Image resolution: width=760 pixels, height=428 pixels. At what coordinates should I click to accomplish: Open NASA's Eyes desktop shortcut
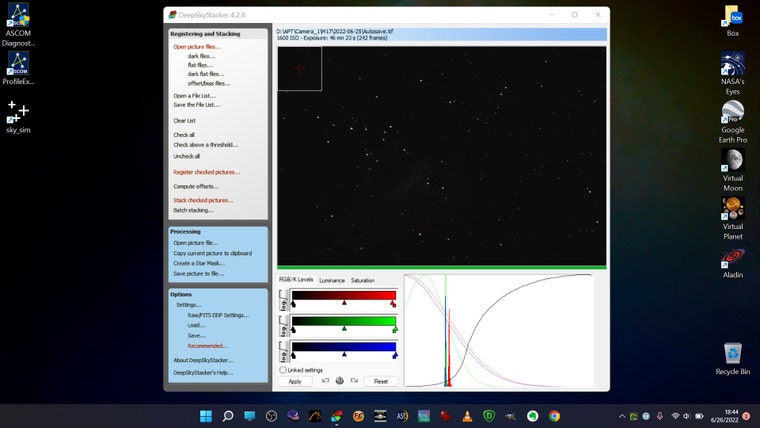click(x=732, y=73)
